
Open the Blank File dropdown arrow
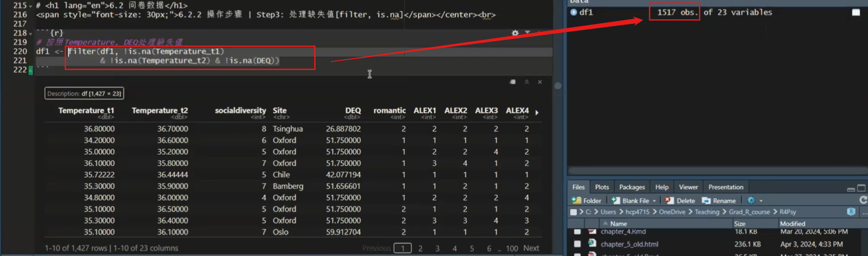[x=654, y=201]
